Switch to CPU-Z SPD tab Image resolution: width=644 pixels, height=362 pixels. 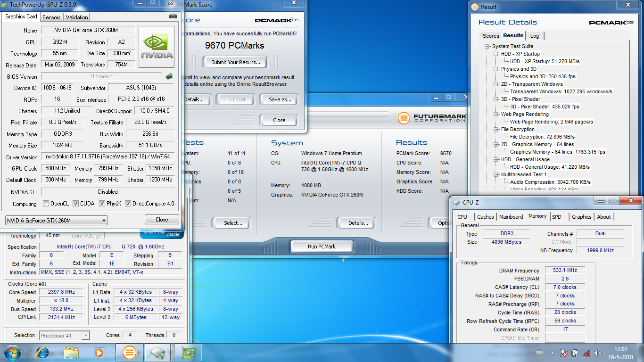tap(557, 217)
